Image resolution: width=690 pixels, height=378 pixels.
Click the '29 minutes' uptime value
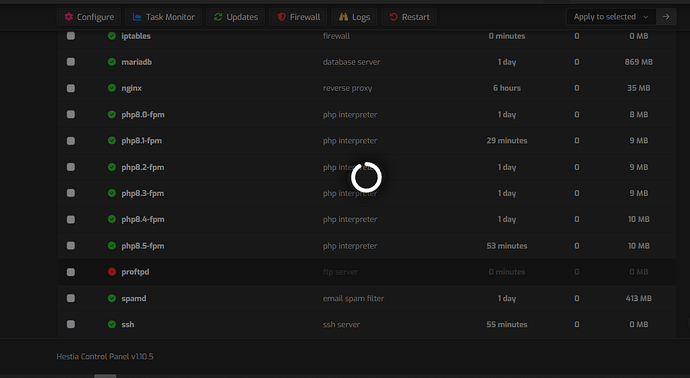tap(506, 141)
